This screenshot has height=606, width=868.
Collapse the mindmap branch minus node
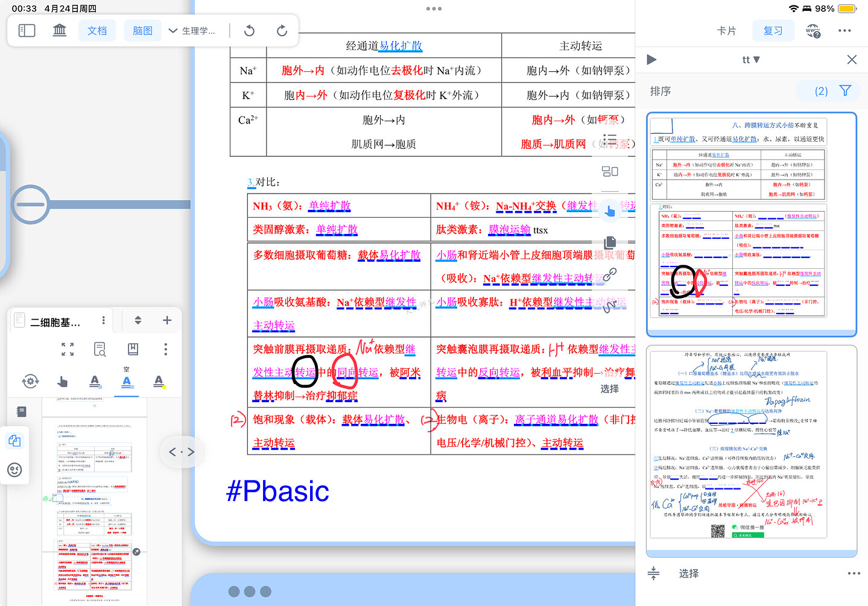click(x=30, y=204)
